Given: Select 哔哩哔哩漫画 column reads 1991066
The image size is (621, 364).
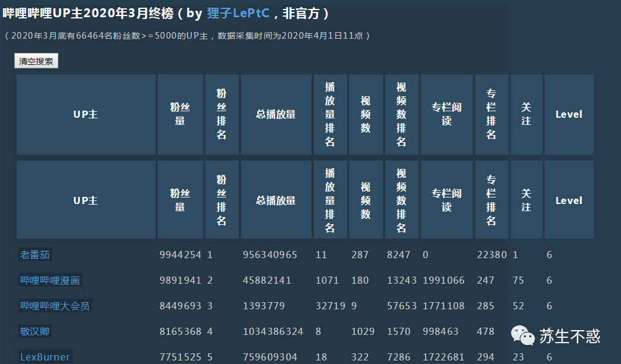Looking at the screenshot, I should coord(444,281).
